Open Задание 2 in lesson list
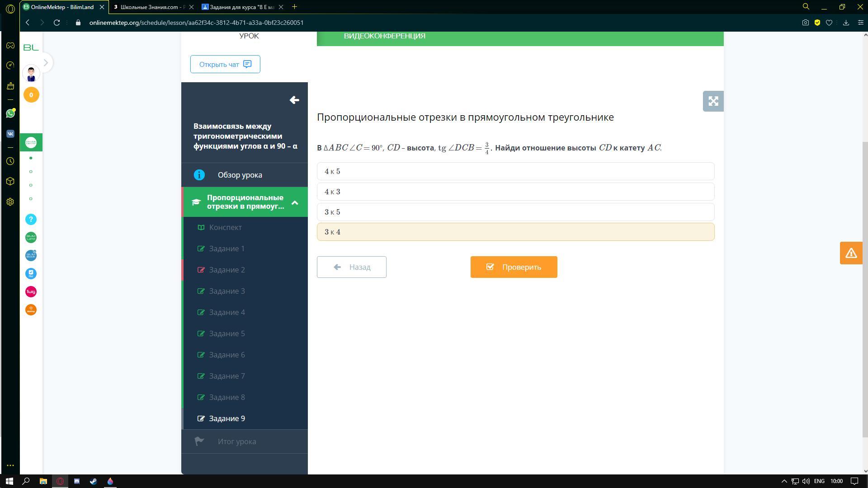This screenshot has height=488, width=868. point(227,270)
